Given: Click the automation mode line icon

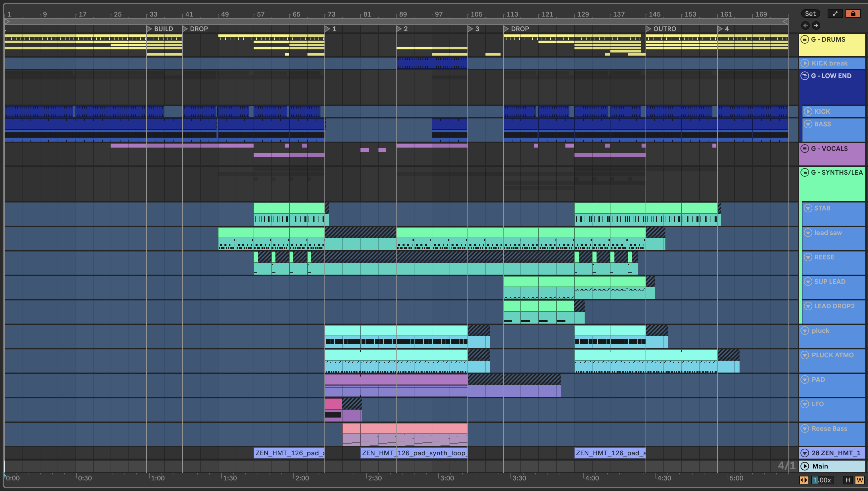Looking at the screenshot, I should point(835,14).
